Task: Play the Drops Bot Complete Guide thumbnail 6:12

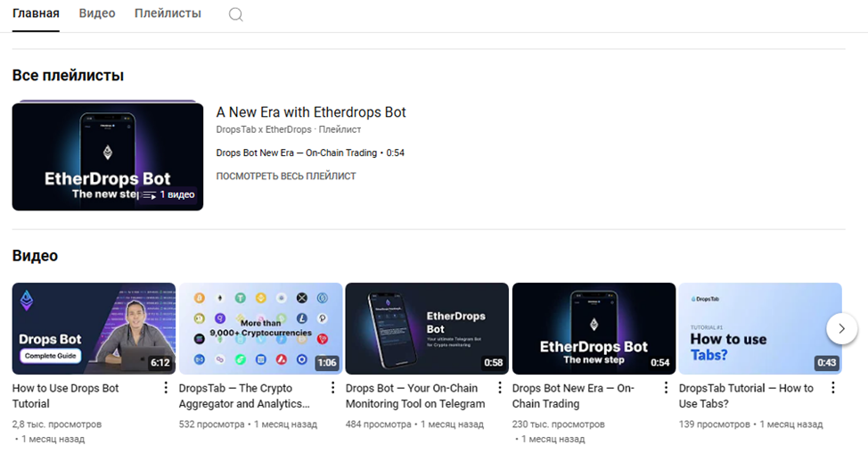Action: click(x=94, y=329)
